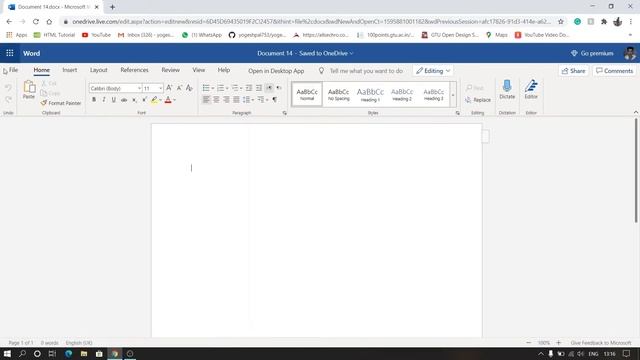
Task: Click Give Feedback to Microsoft
Action: pos(601,343)
